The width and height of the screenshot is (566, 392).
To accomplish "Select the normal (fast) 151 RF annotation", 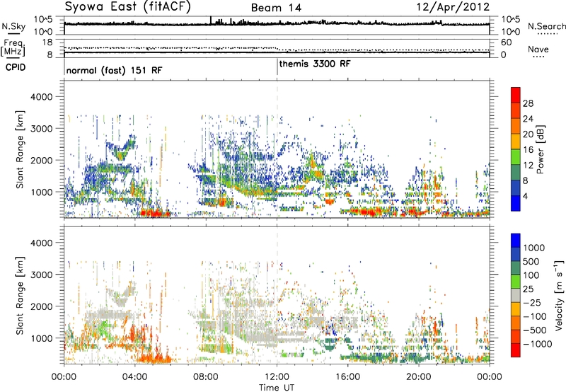I will click(x=114, y=70).
